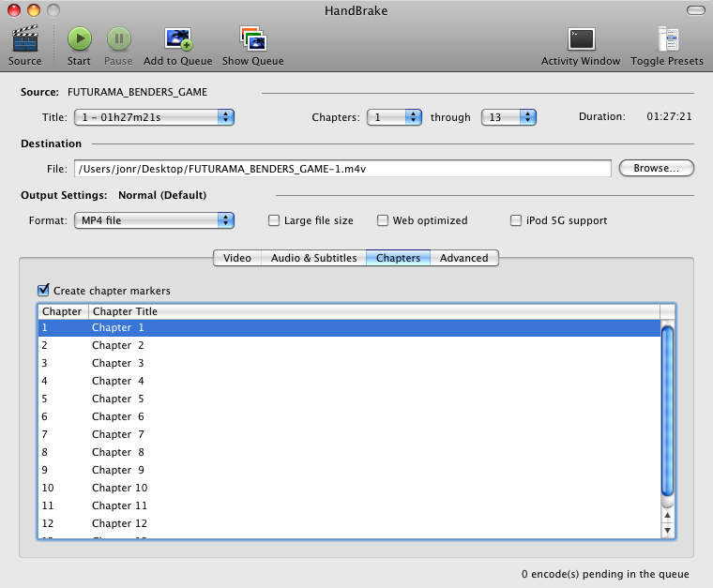The height and width of the screenshot is (588, 713).
Task: Open the Title dropdown 1 - 01h27m21s
Action: point(154,117)
